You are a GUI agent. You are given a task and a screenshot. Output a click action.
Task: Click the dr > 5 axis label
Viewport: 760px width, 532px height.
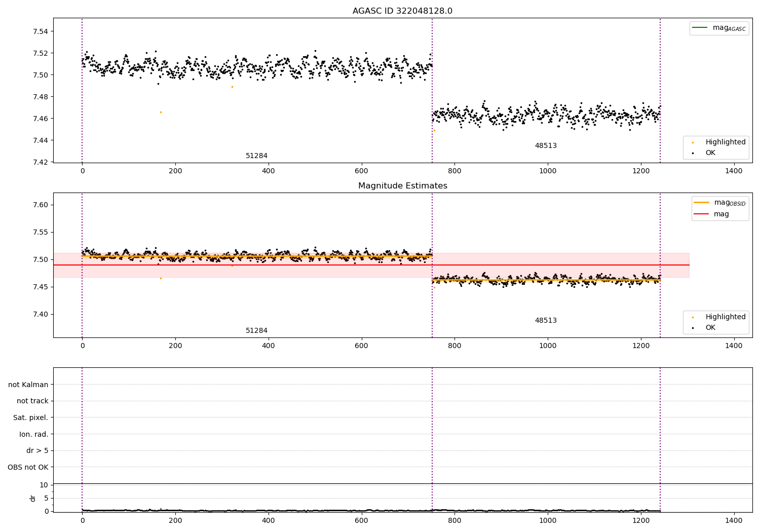(37, 451)
